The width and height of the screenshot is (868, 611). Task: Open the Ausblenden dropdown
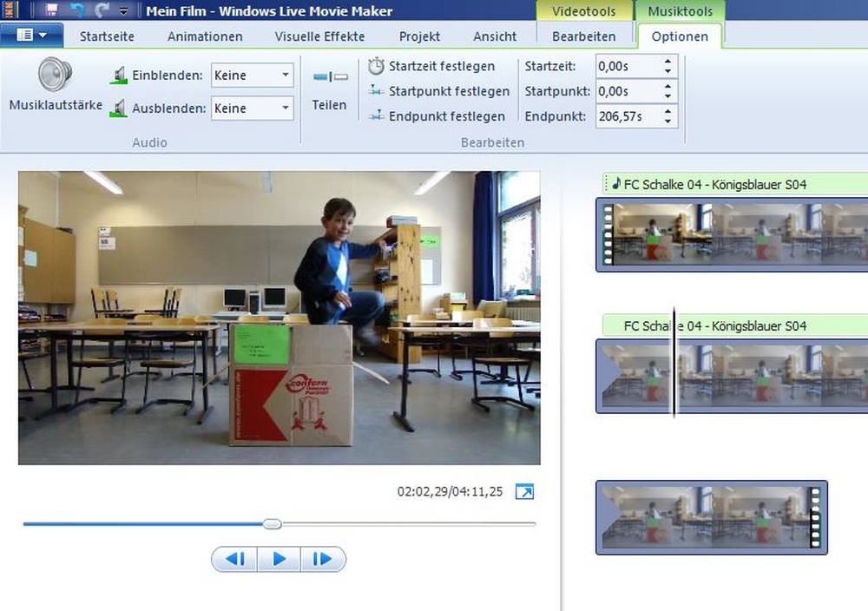[x=252, y=108]
